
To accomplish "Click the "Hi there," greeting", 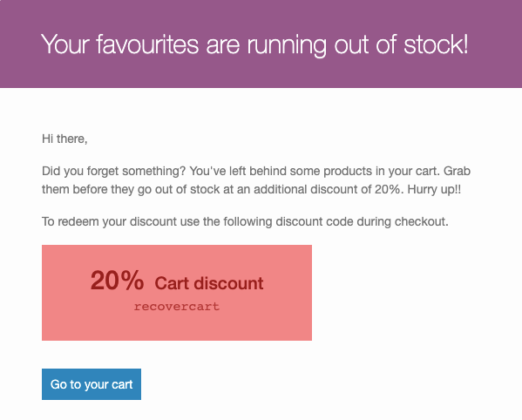I will coord(64,139).
